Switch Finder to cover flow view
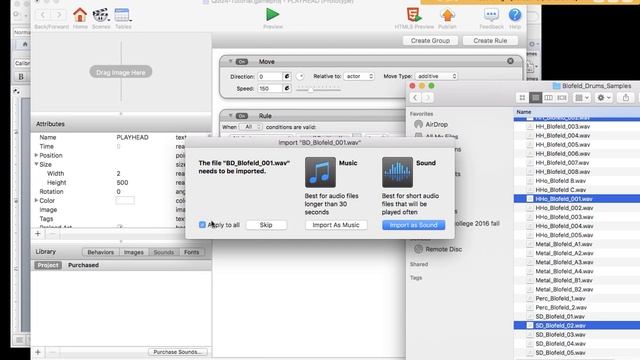Viewport: 640px width, 360px height. click(562, 98)
